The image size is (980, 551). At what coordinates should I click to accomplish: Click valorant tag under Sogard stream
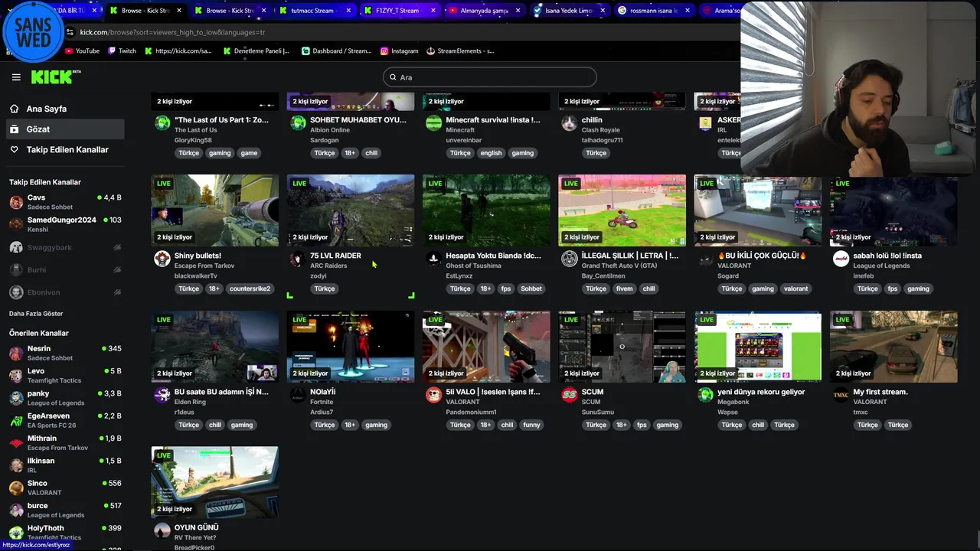click(x=795, y=289)
